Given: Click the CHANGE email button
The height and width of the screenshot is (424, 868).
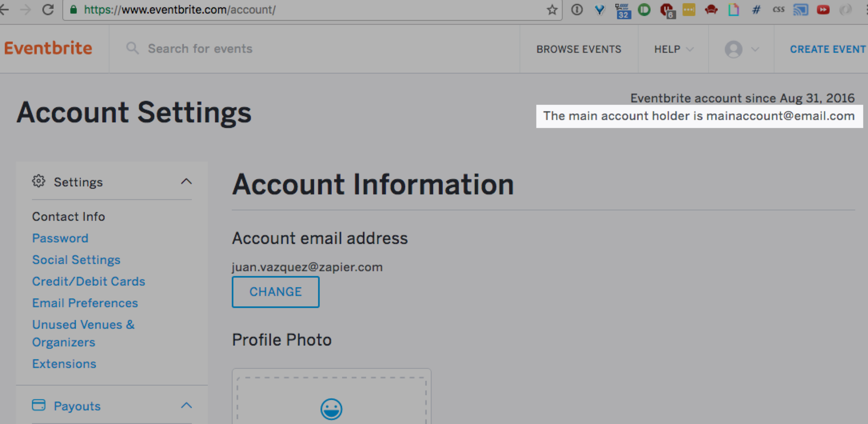Looking at the screenshot, I should pos(275,292).
